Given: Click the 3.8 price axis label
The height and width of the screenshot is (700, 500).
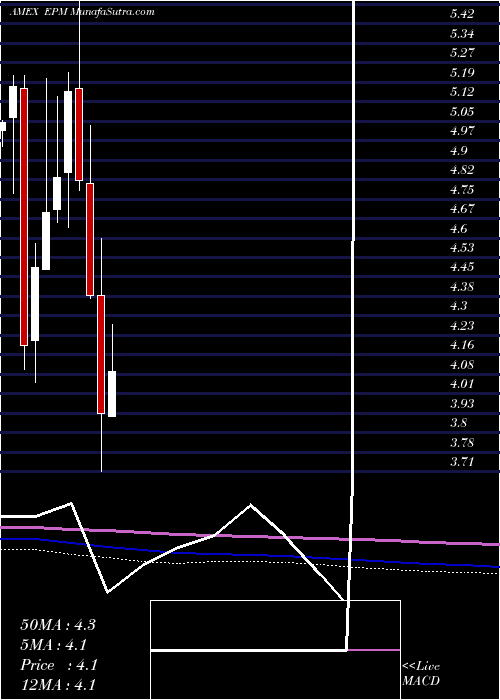Looking at the screenshot, I should [458, 423].
